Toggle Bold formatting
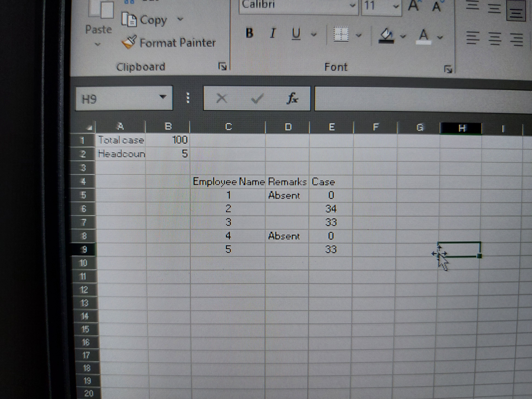 pos(249,33)
